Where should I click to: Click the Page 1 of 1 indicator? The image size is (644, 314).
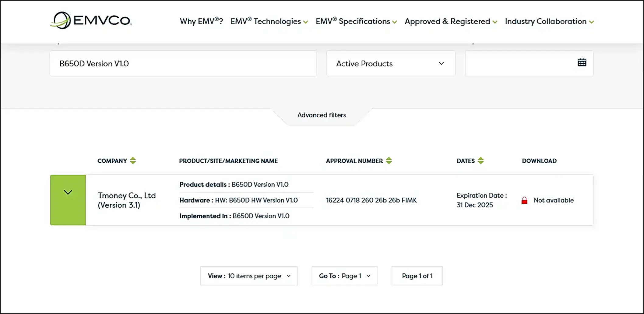(417, 276)
